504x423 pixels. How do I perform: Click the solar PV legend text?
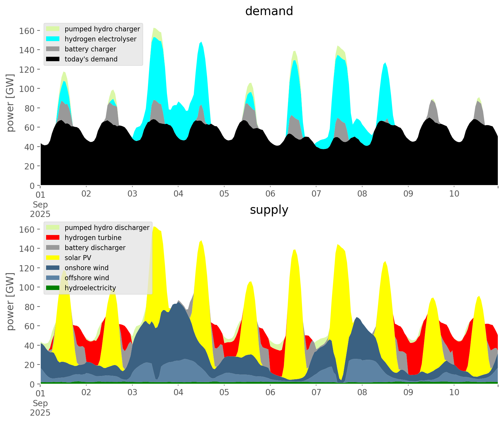pyautogui.click(x=78, y=258)
